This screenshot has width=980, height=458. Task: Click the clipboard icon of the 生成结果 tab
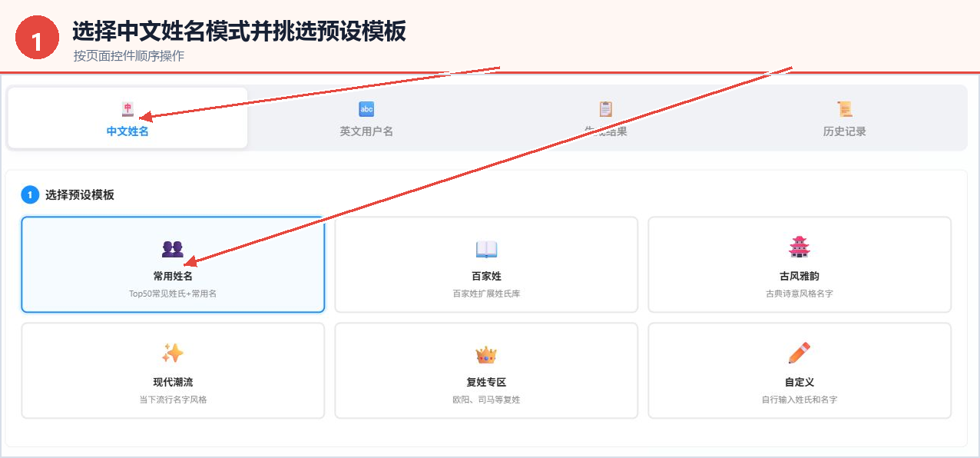click(606, 109)
